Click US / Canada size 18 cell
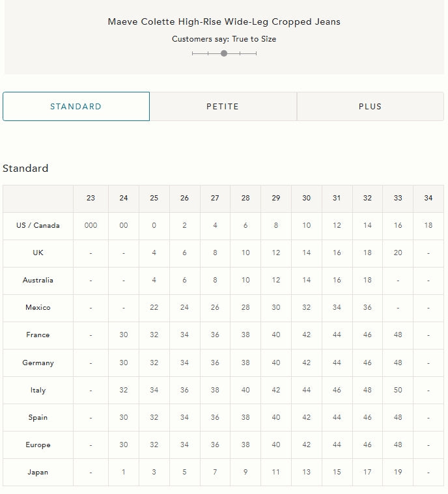This screenshot has height=494, width=448. (x=428, y=226)
